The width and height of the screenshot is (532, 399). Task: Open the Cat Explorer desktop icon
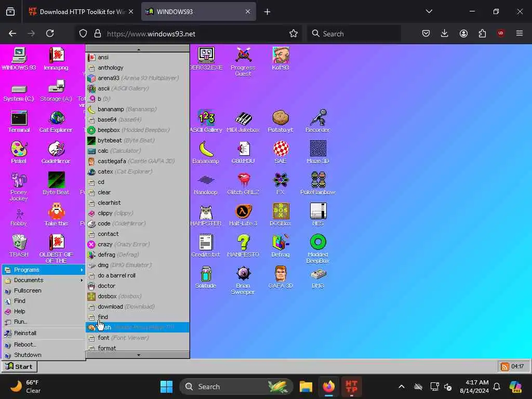tap(56, 122)
